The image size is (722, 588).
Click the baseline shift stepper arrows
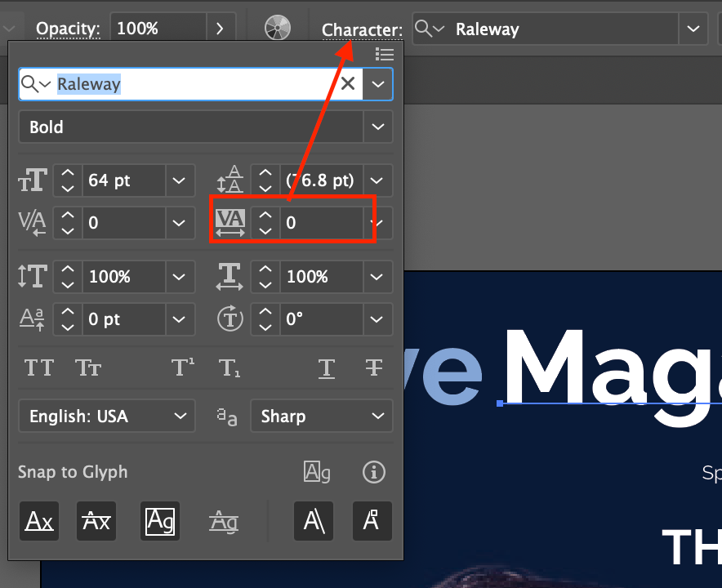(68, 319)
